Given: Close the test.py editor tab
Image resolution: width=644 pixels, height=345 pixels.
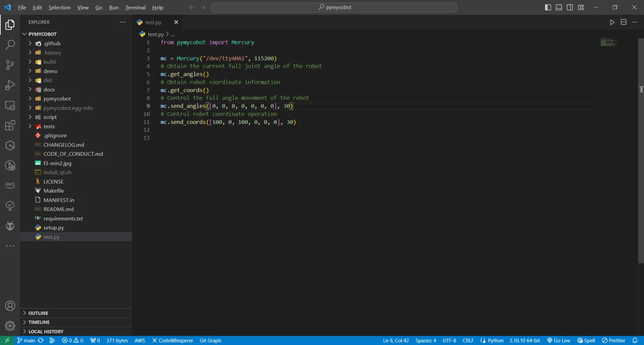Looking at the screenshot, I should tap(176, 22).
